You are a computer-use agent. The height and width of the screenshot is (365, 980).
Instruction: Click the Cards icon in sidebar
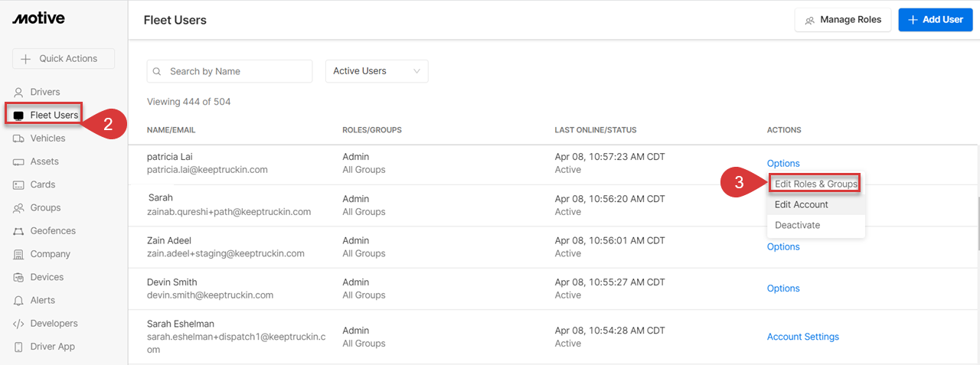19,184
